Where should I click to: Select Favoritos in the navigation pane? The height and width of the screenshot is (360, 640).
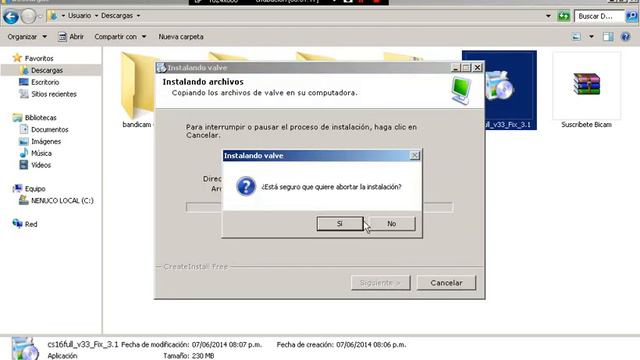pos(39,58)
